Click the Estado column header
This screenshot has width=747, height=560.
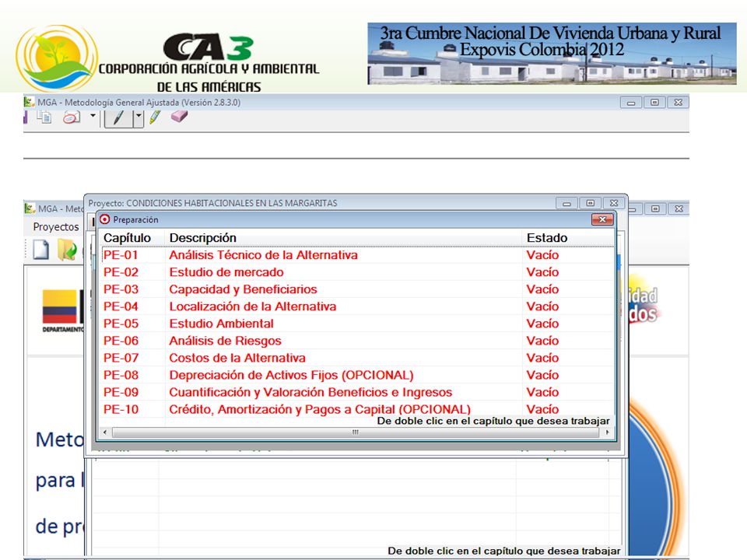547,238
